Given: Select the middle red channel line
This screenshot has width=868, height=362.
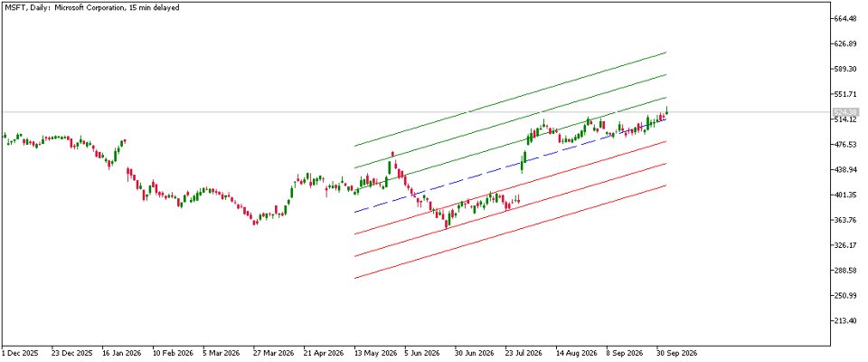Looking at the screenshot, I should pyautogui.click(x=510, y=210).
